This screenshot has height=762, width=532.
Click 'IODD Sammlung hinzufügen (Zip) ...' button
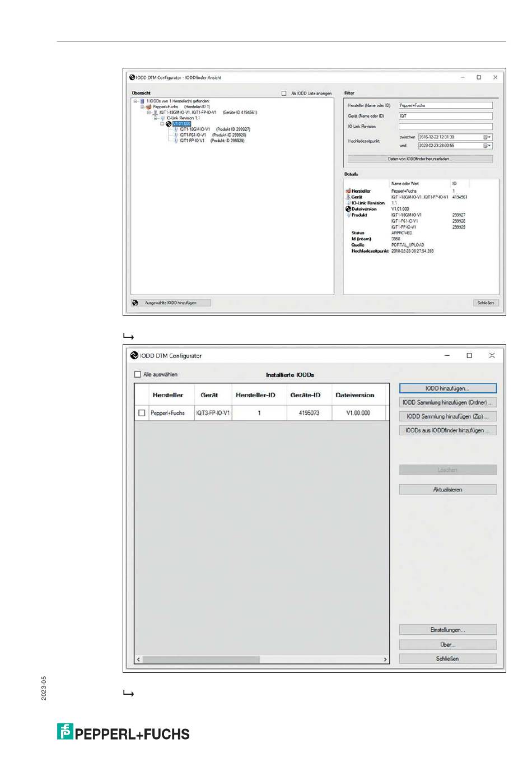447,416
